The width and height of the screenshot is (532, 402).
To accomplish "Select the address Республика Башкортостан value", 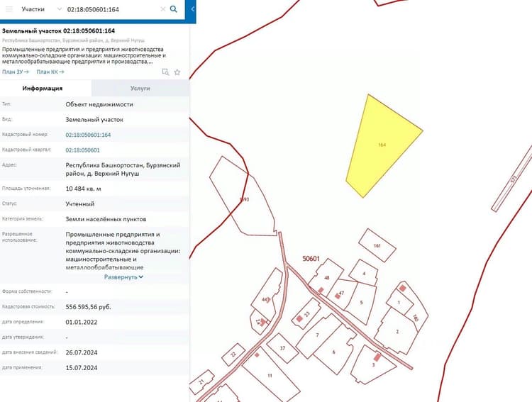I will click(123, 169).
